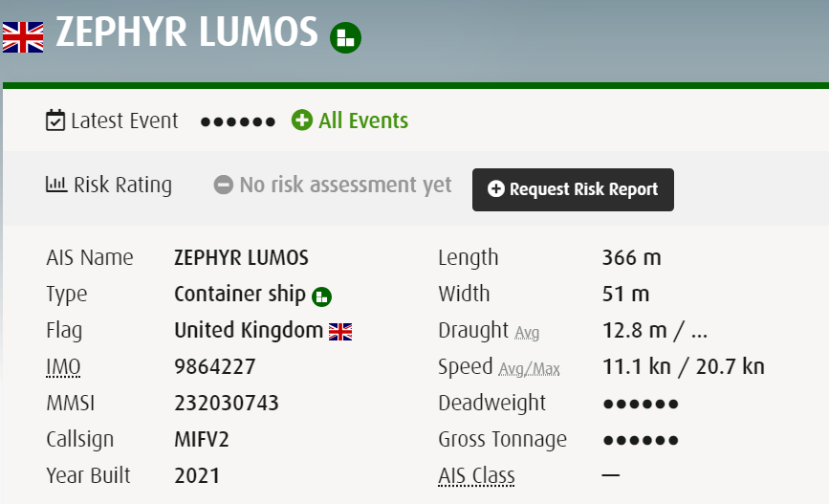Click the green container icon beside the title
This screenshot has height=504, width=829.
pos(345,38)
